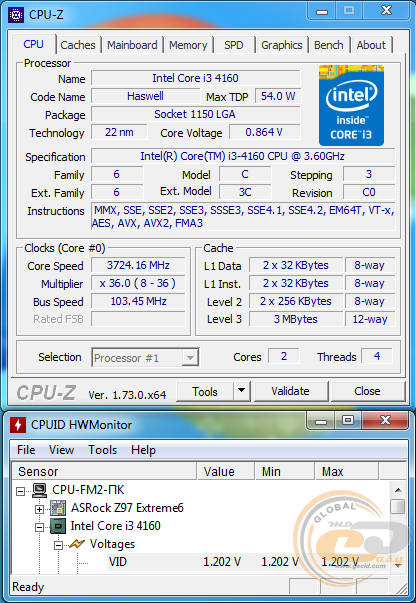Open the About tab

(x=371, y=45)
